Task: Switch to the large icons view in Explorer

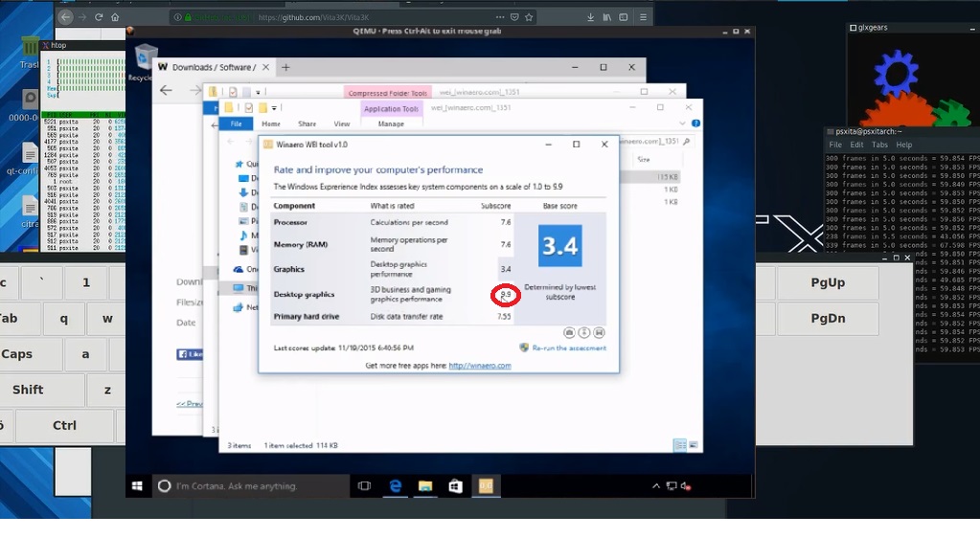Action: click(693, 445)
